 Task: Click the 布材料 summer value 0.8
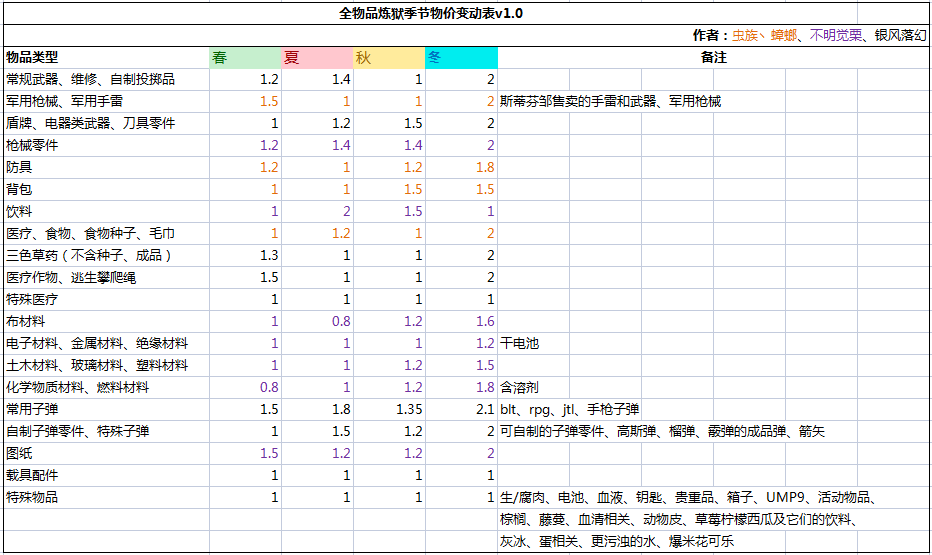341,321
